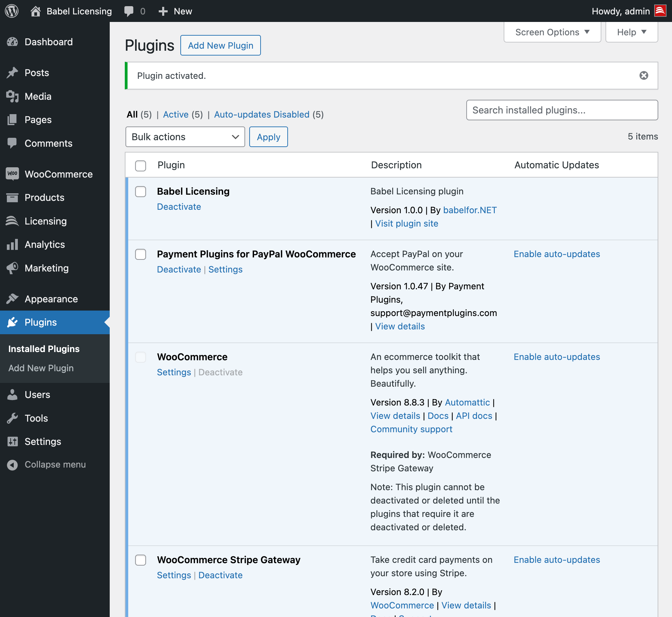Click the WooCommerce icon in sidebar
The image size is (672, 617).
coord(12,174)
